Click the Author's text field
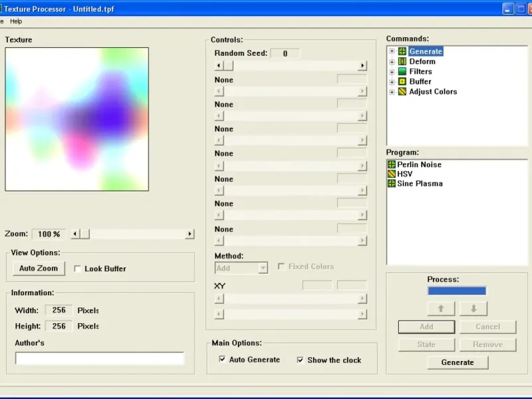 [100, 358]
